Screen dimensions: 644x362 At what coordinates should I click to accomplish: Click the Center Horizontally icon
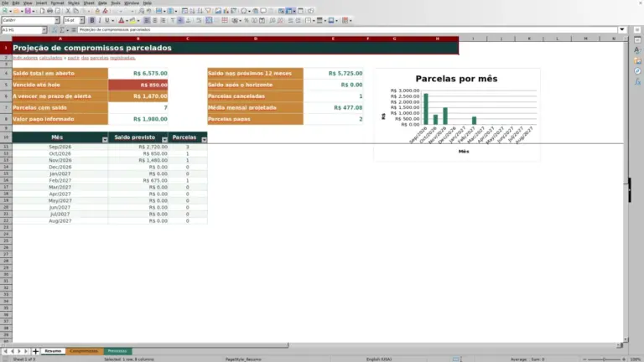155,20
